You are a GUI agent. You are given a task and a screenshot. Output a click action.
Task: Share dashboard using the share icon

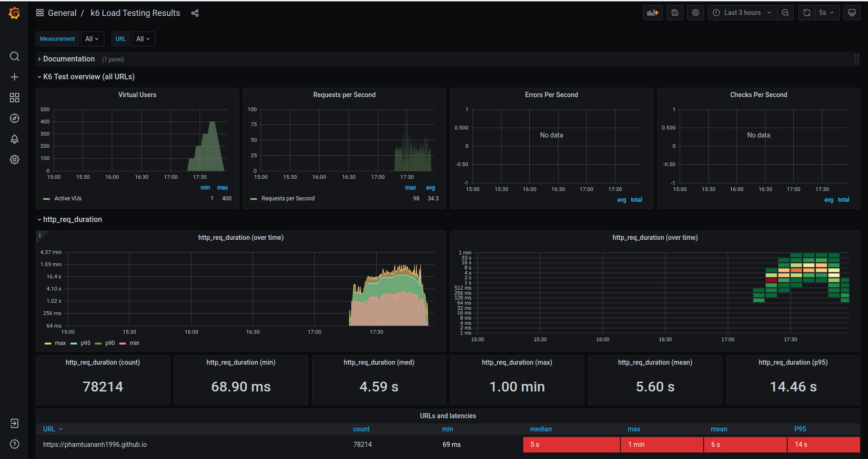(x=195, y=13)
